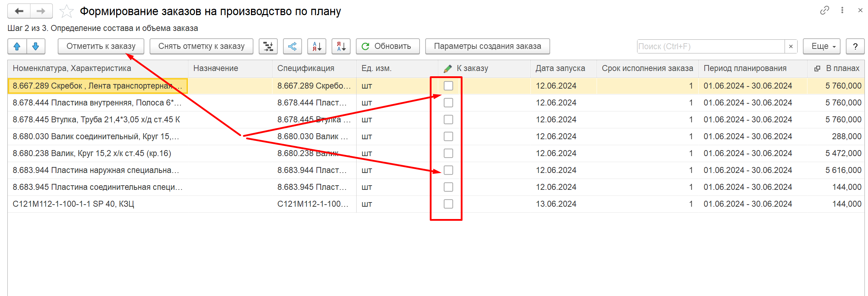This screenshot has height=296, width=868.
Task: Select row 8.680.030 Валик соединительный, Круг
Action: 436,136
